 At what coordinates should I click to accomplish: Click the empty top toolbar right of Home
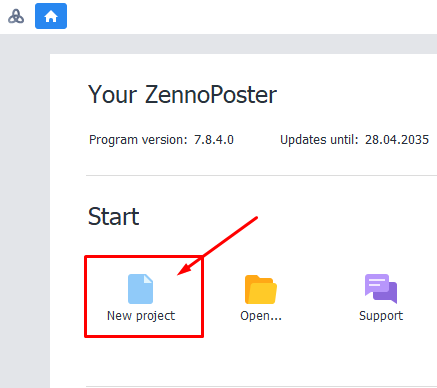coord(252,17)
